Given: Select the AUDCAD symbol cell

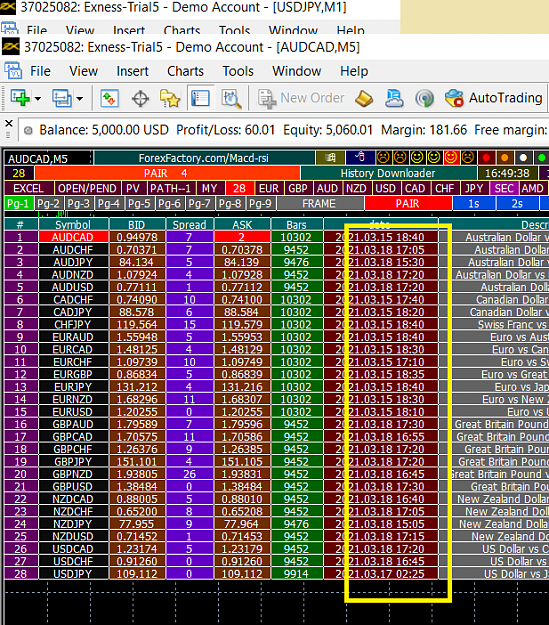Looking at the screenshot, I should pyautogui.click(x=73, y=237).
